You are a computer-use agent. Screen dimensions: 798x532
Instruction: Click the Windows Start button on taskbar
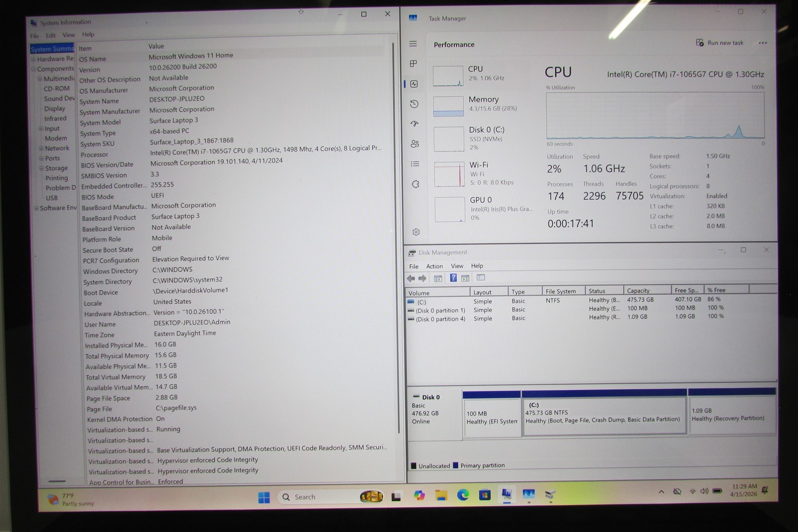click(264, 497)
